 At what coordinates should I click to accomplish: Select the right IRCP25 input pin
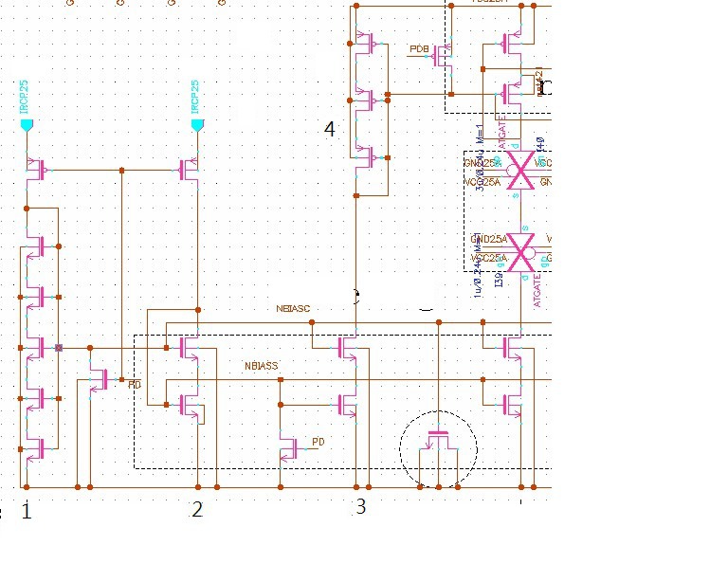(198, 125)
